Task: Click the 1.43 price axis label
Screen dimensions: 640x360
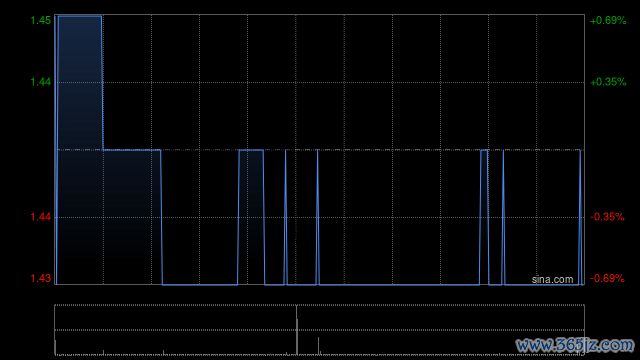Action: [41, 278]
